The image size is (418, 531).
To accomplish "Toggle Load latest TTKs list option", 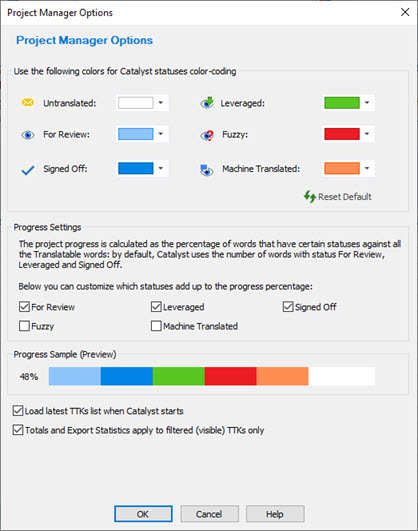I will 18,411.
